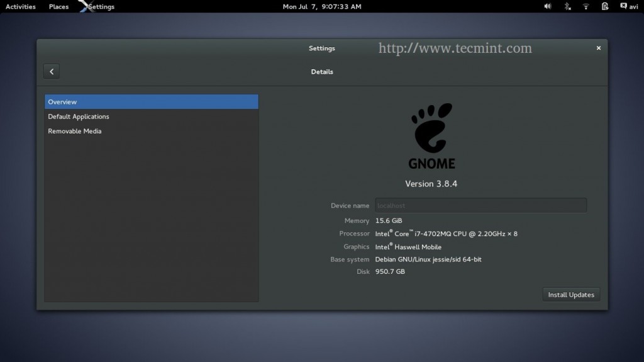This screenshot has height=362, width=644.
Task: Click the Wi-Fi network icon
Action: click(x=586, y=6)
